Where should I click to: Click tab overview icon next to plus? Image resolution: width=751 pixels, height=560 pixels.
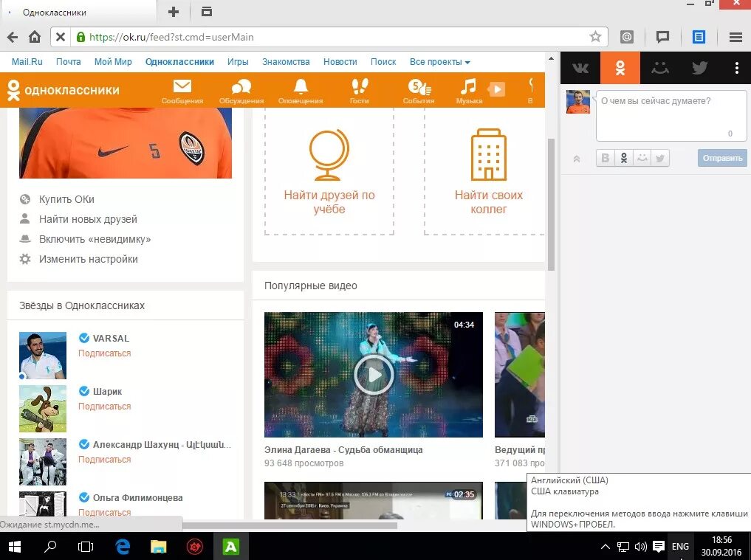[207, 12]
